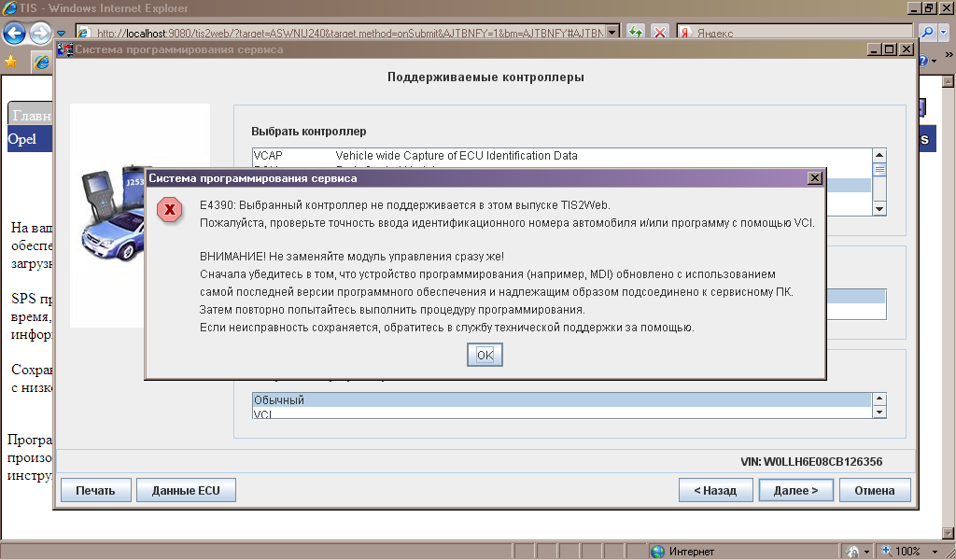
Task: Select VCAP controller row in the list
Action: (x=562, y=155)
